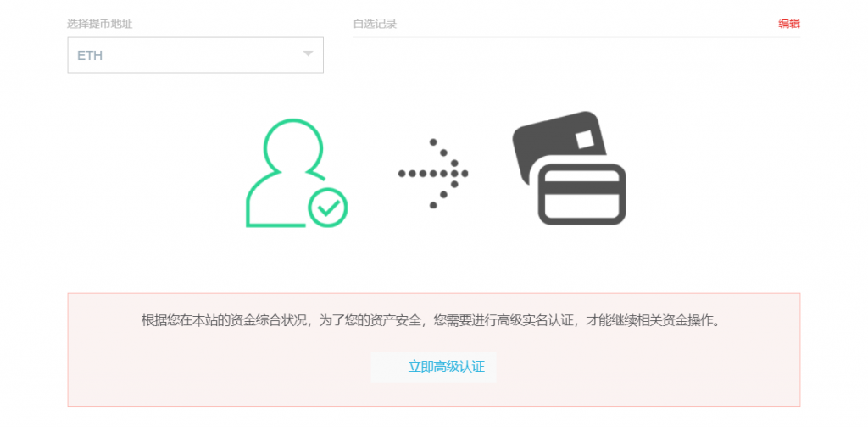Viewport: 868px width, 427px height.
Task: Click the dotted arrow icon
Action: [x=433, y=174]
